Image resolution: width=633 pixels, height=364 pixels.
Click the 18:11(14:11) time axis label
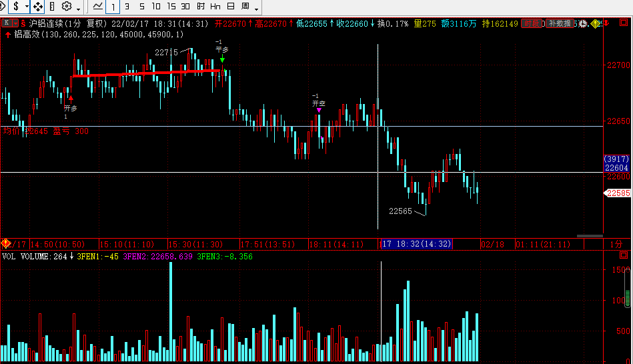336,244
